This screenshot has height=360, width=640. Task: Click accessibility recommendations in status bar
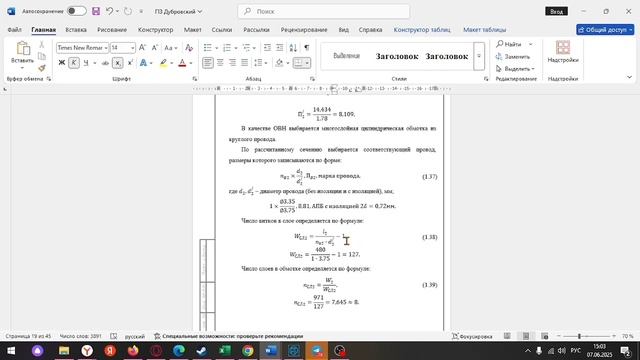(229, 336)
